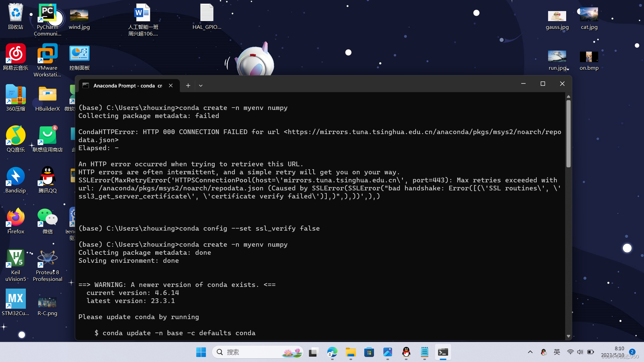Open Wi-Fi network status icon

click(x=570, y=352)
